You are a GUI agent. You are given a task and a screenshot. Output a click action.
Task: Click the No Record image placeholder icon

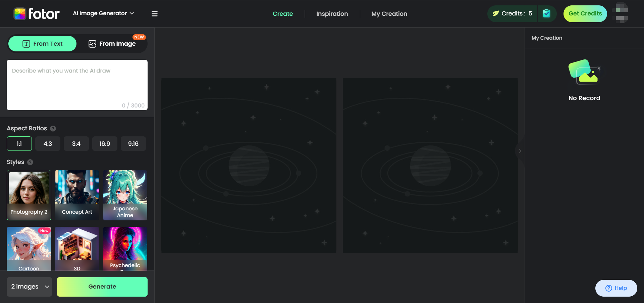click(584, 72)
